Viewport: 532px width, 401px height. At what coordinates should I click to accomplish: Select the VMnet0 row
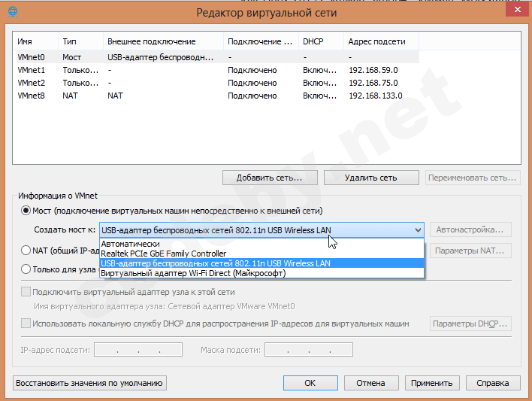click(217, 57)
